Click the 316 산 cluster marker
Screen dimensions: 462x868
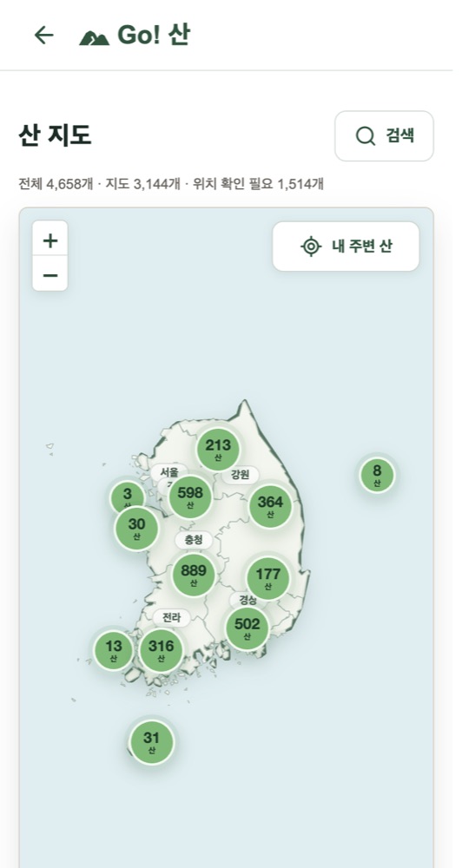pos(161,650)
